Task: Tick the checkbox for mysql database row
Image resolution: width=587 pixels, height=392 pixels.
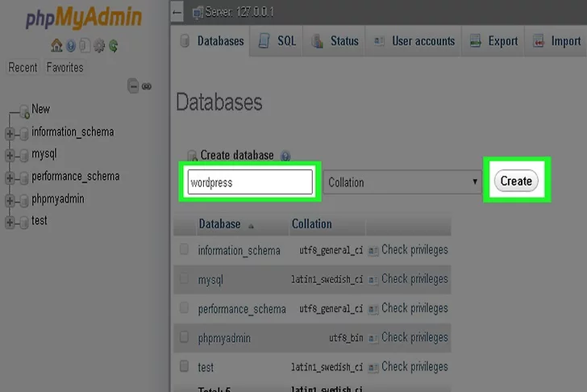Action: click(x=185, y=279)
